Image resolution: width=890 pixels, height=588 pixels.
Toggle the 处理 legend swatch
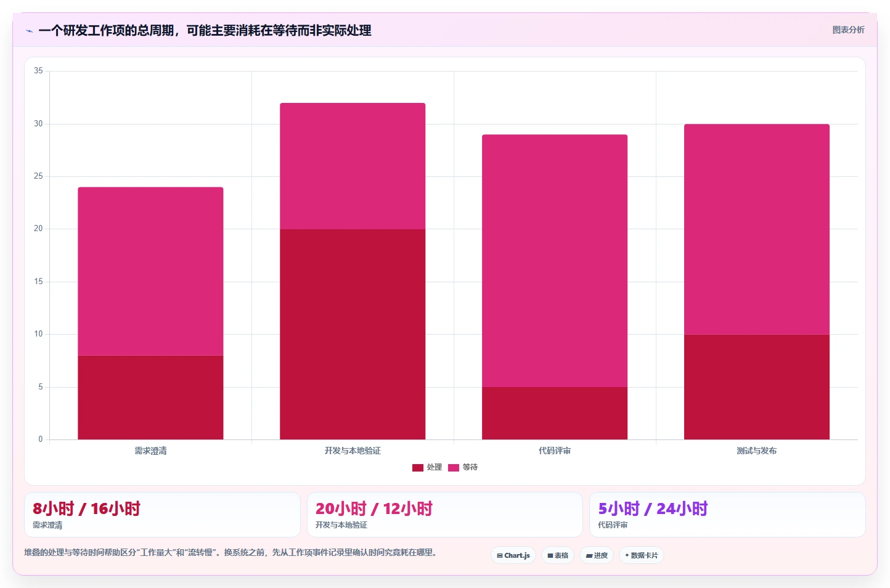click(418, 468)
